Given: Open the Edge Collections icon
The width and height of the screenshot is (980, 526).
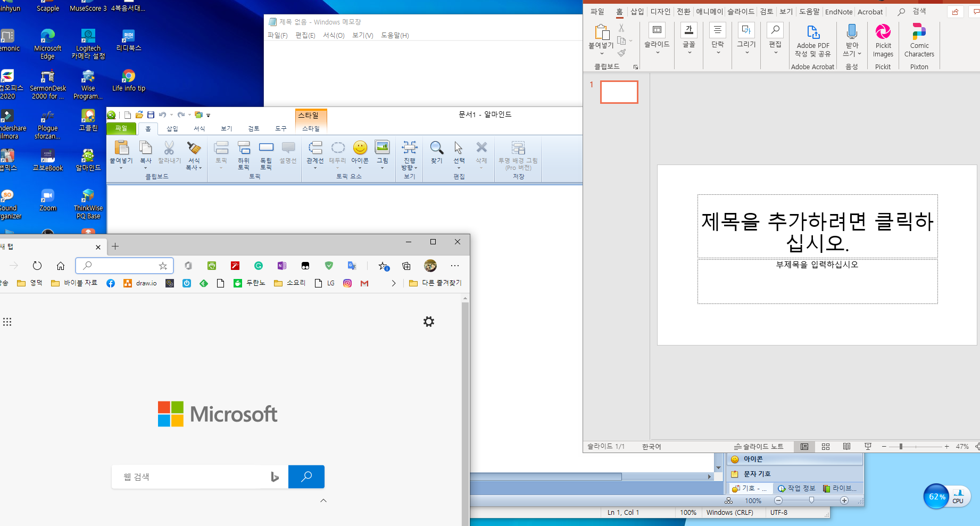Looking at the screenshot, I should (x=406, y=266).
